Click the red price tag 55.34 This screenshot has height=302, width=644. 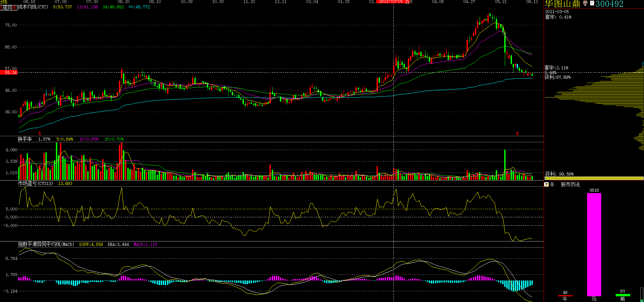pos(9,72)
